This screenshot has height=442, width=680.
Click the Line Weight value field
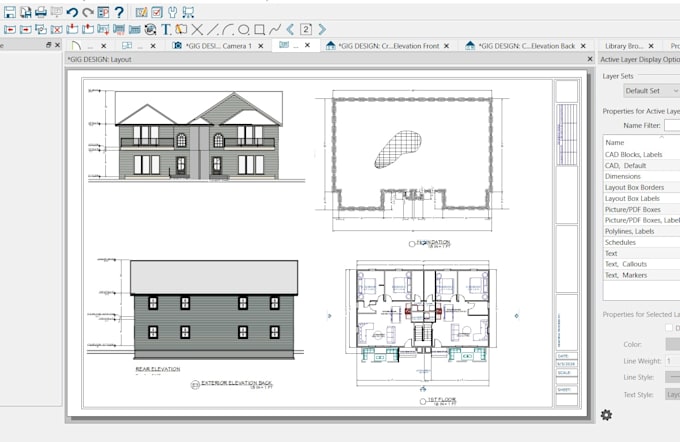coord(673,361)
